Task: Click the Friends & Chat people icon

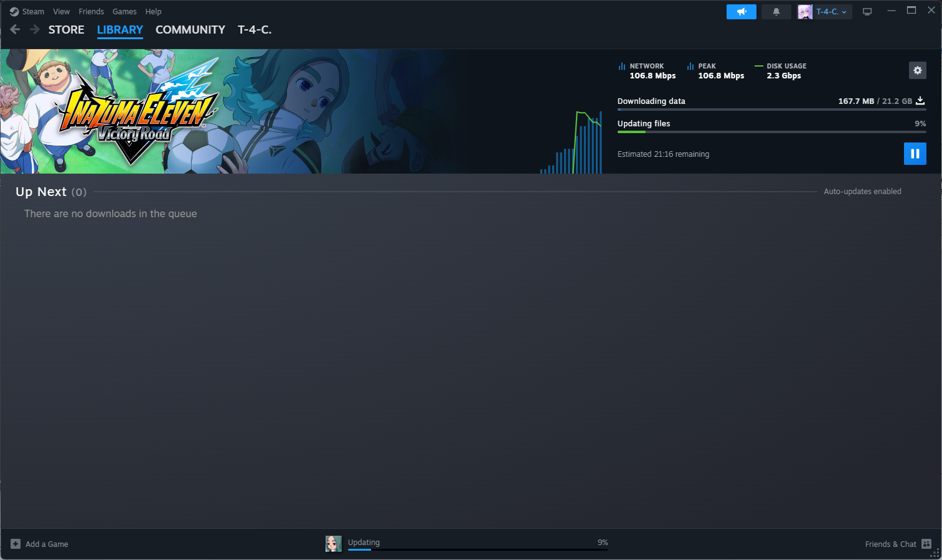Action: (x=926, y=544)
